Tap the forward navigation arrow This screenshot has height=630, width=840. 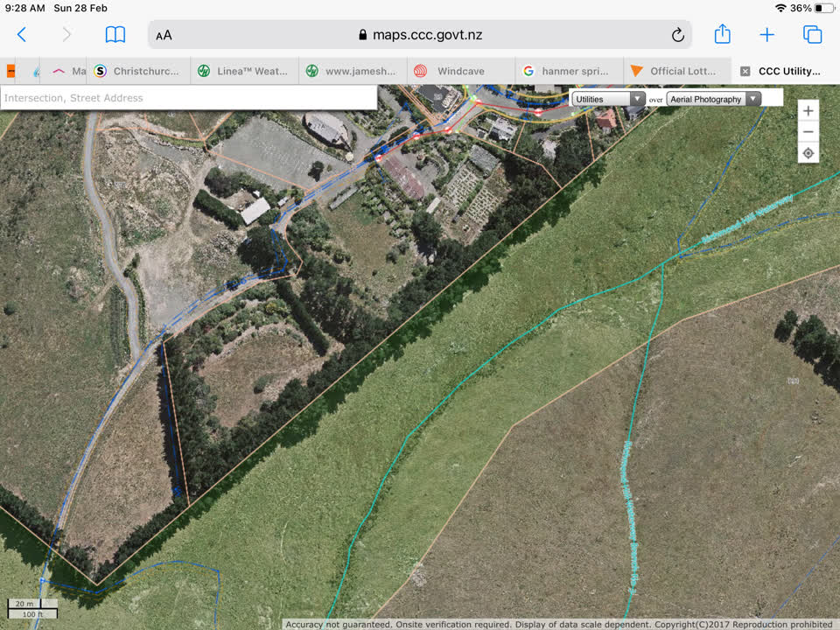coord(66,35)
